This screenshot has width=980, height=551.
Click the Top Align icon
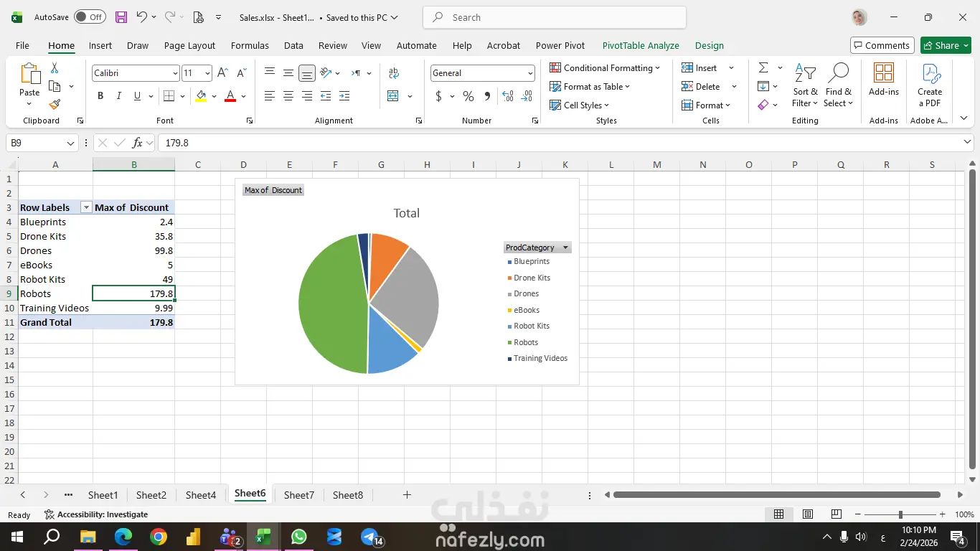pyautogui.click(x=270, y=72)
